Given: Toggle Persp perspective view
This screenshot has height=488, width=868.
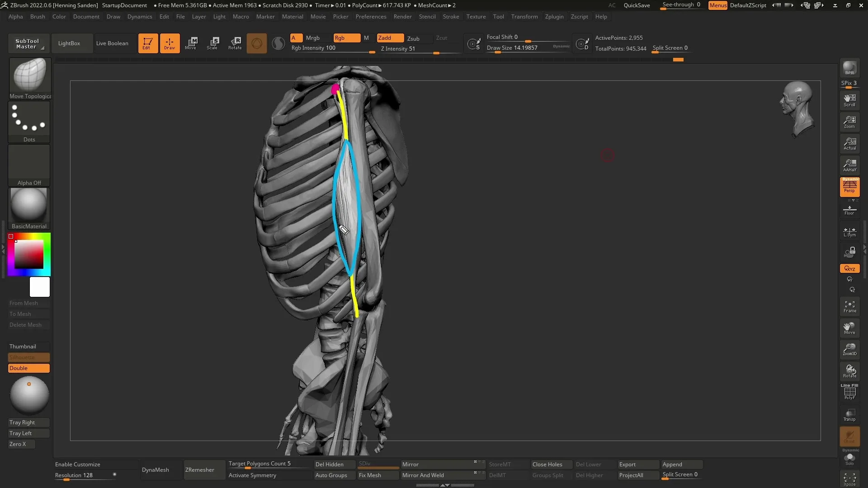Looking at the screenshot, I should [849, 187].
